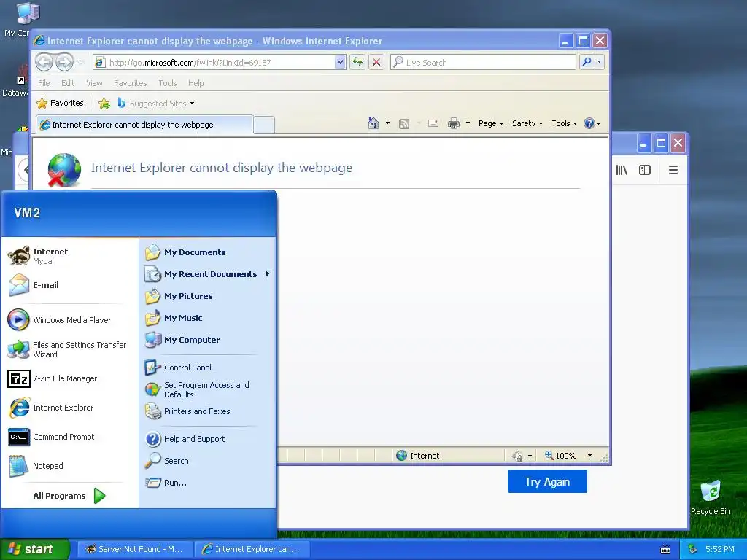Open the IE Help icon dropdown
This screenshot has width=747, height=560.
point(592,123)
